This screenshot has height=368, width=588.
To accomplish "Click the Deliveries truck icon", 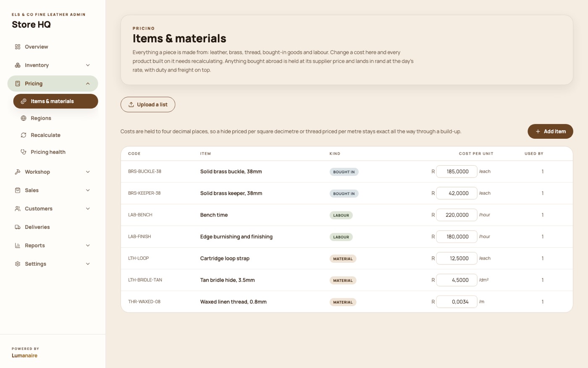I will pyautogui.click(x=18, y=227).
